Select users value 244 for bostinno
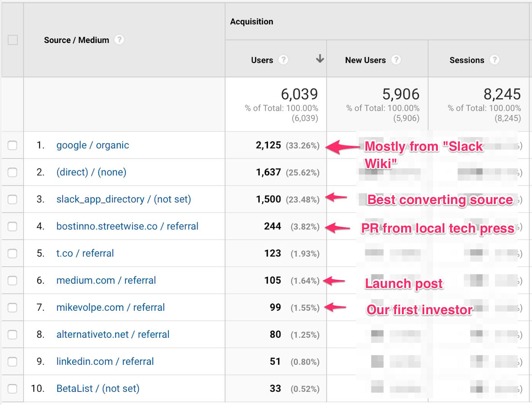The width and height of the screenshot is (532, 405). point(272,226)
